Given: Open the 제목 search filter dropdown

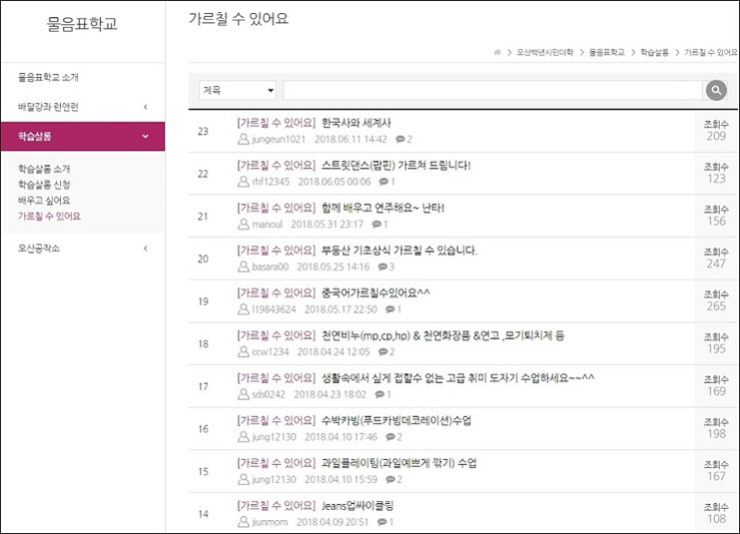Looking at the screenshot, I should coord(238,91).
